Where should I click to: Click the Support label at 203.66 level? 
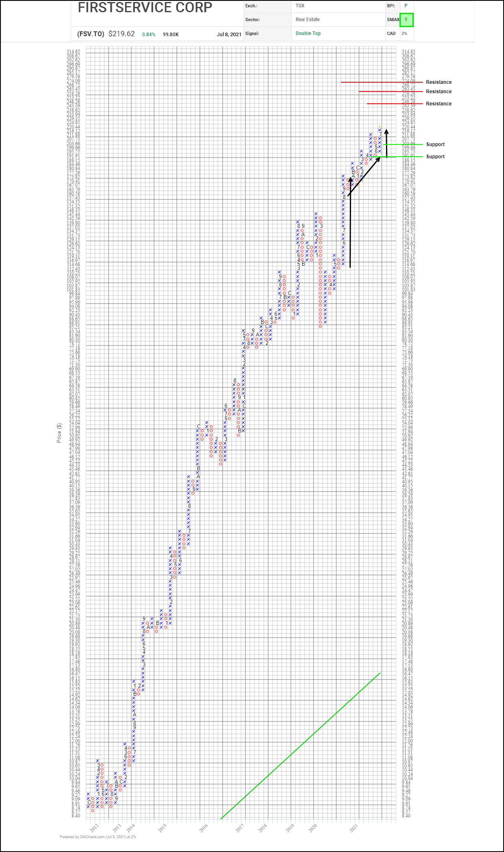[435, 144]
